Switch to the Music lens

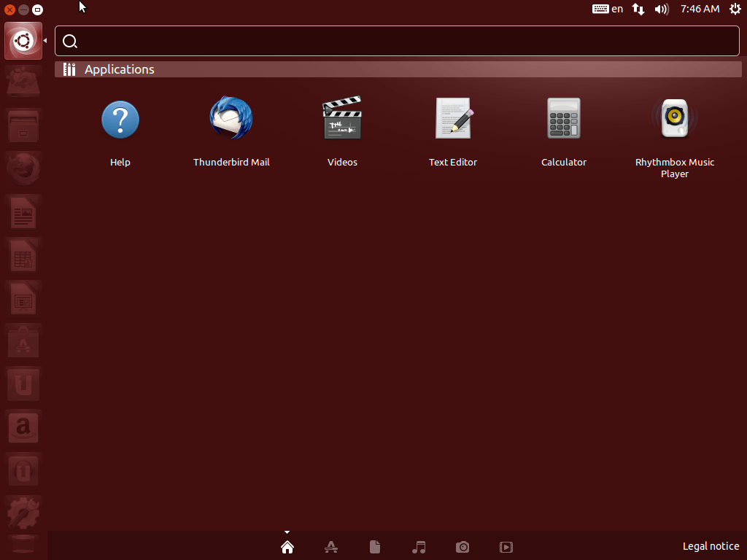(419, 547)
